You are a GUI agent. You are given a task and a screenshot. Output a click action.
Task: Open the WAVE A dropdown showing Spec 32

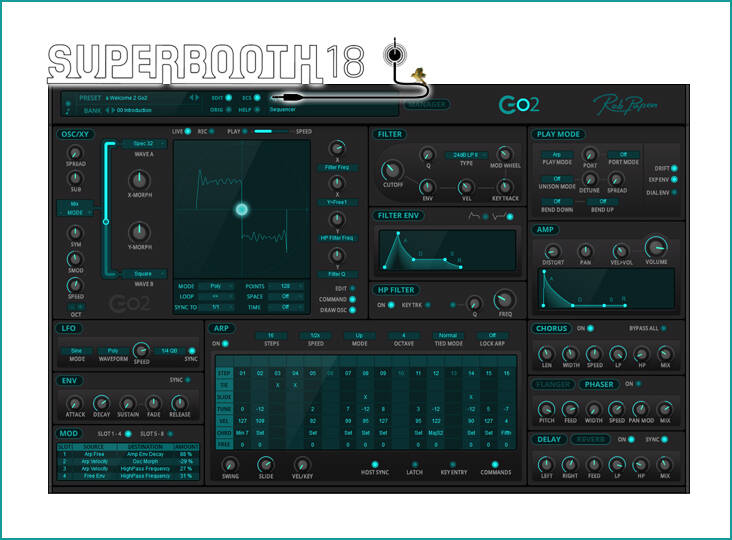[144, 144]
